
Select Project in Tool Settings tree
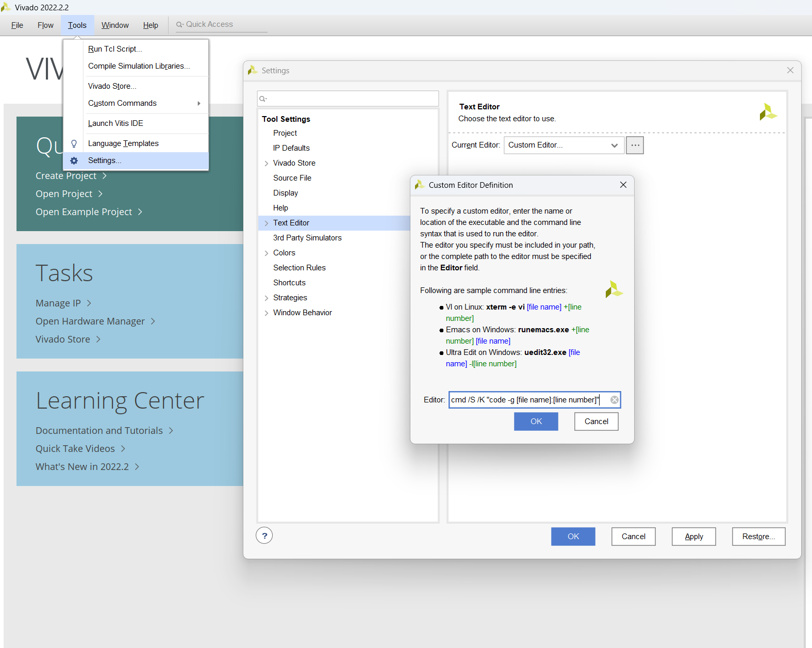(285, 133)
